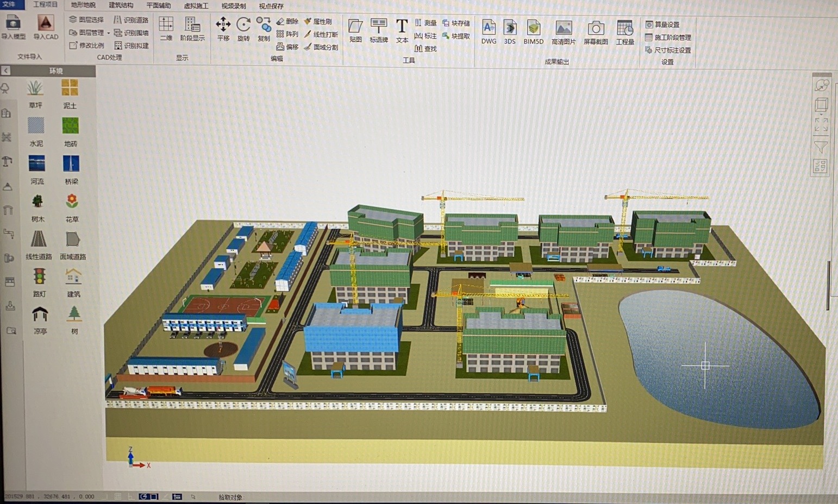Switch to the 建筑结构 tab
This screenshot has width=838, height=504.
(x=121, y=5)
